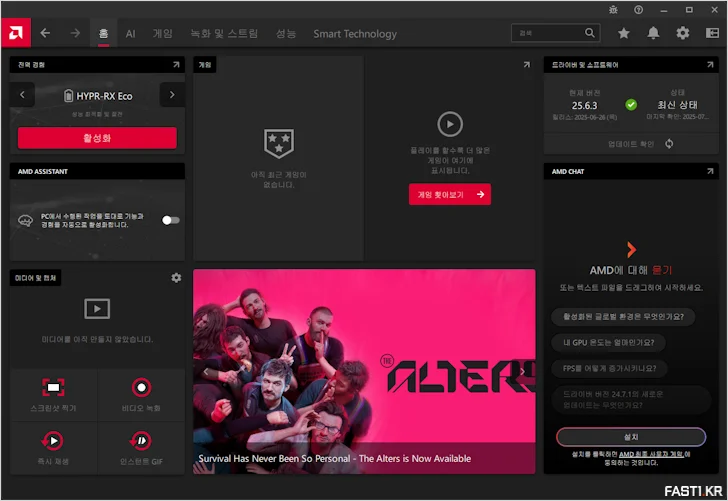Click the media play placeholder icon
Screen dimensions: 728x501
click(x=97, y=308)
